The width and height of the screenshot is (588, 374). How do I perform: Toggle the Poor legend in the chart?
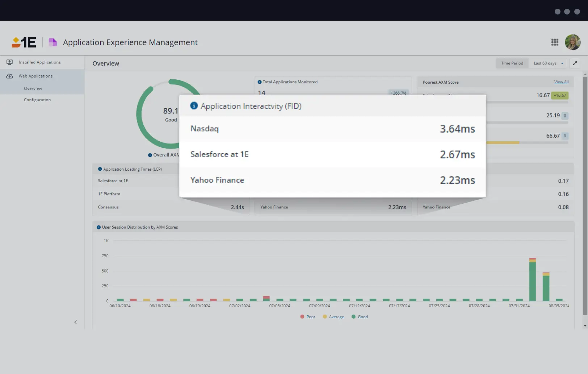tap(307, 316)
